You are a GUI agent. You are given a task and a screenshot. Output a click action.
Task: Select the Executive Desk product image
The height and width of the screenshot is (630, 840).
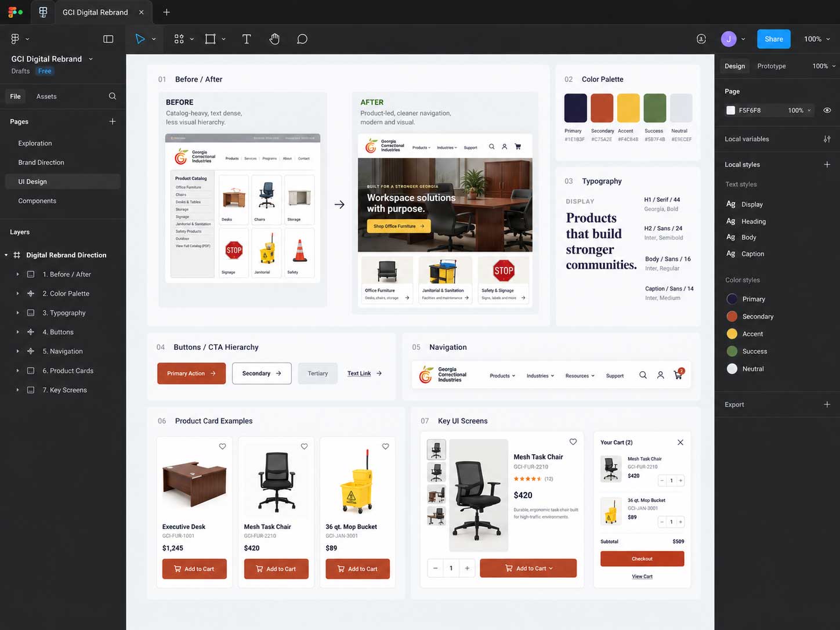point(194,483)
